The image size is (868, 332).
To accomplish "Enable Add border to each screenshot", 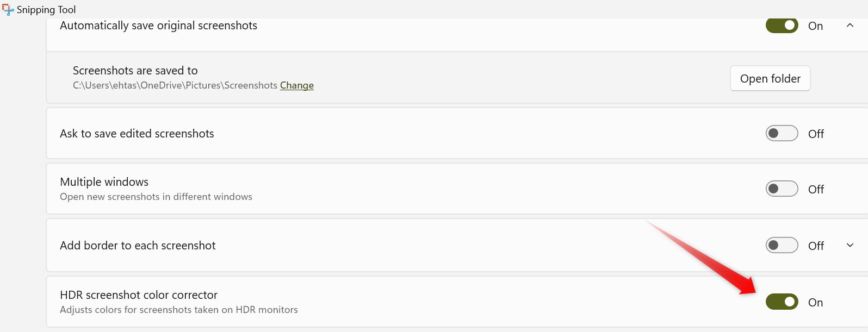I will pyautogui.click(x=782, y=246).
